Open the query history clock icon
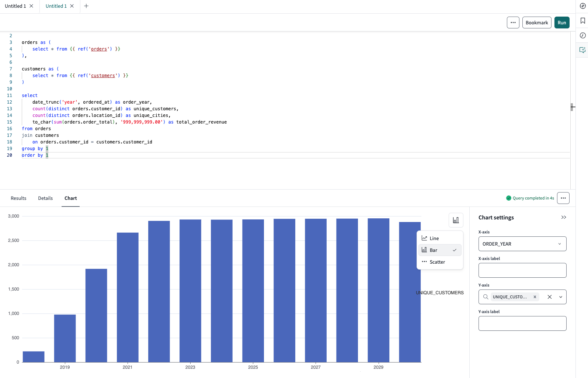 point(582,35)
